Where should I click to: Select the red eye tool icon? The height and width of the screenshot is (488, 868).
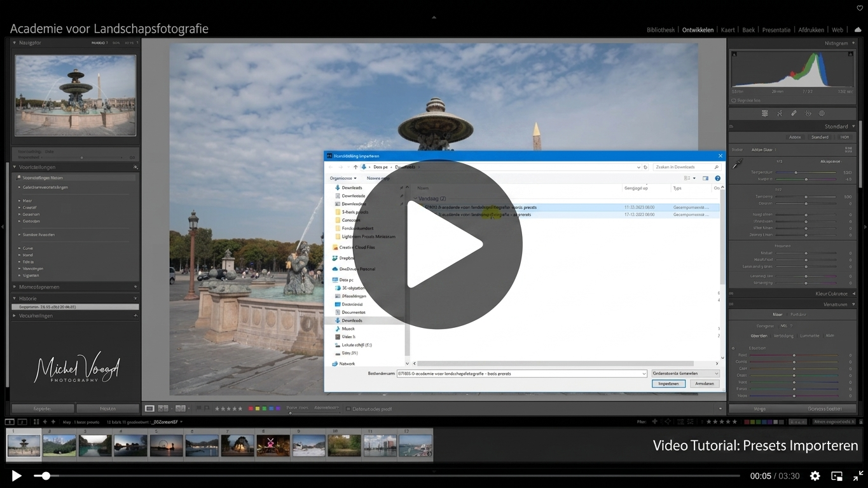pos(808,114)
